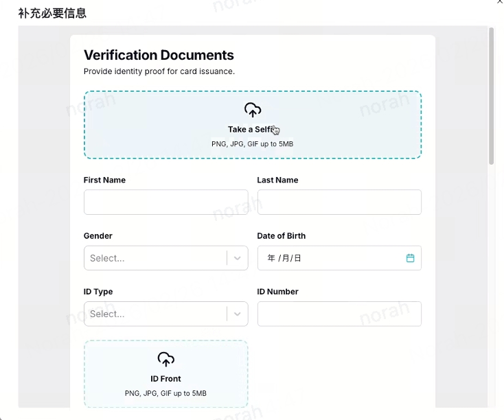Screen dimensions: 504x420
Task: Focus the First Name input field
Action: click(166, 202)
